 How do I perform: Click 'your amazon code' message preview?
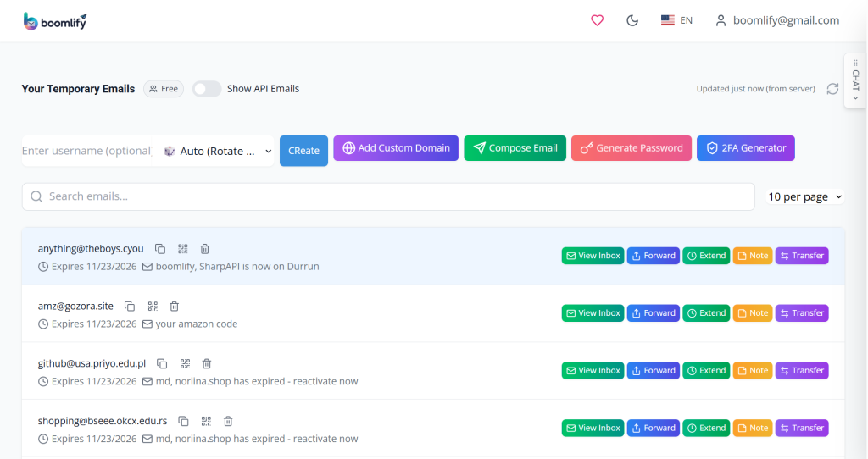pos(197,324)
